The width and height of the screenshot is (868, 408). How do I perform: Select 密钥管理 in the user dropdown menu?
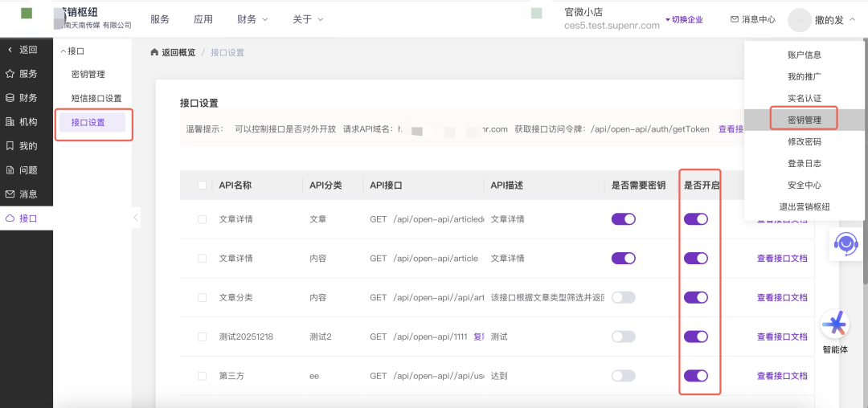coord(804,120)
